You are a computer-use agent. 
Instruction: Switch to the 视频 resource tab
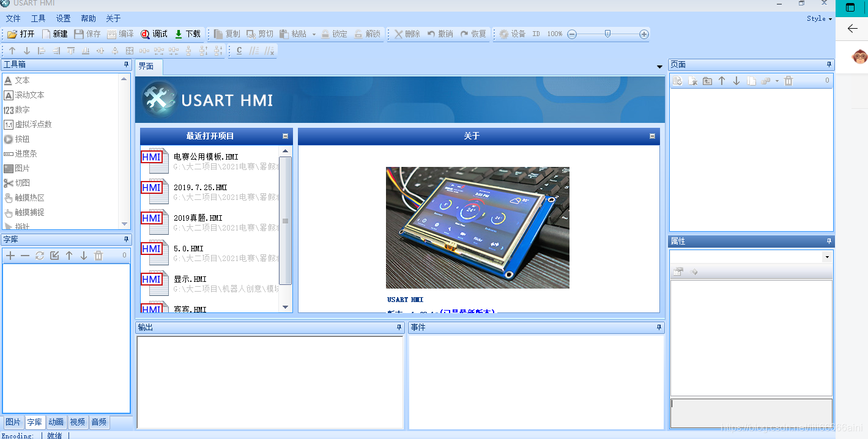[77, 422]
